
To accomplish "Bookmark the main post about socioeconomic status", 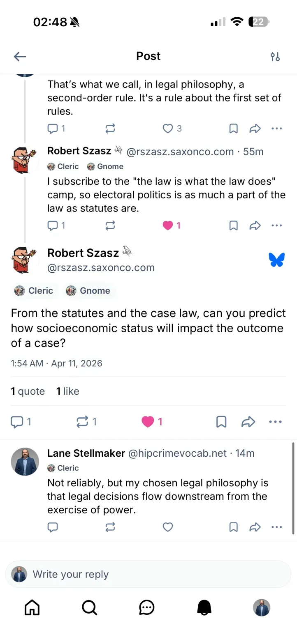I will click(x=221, y=421).
